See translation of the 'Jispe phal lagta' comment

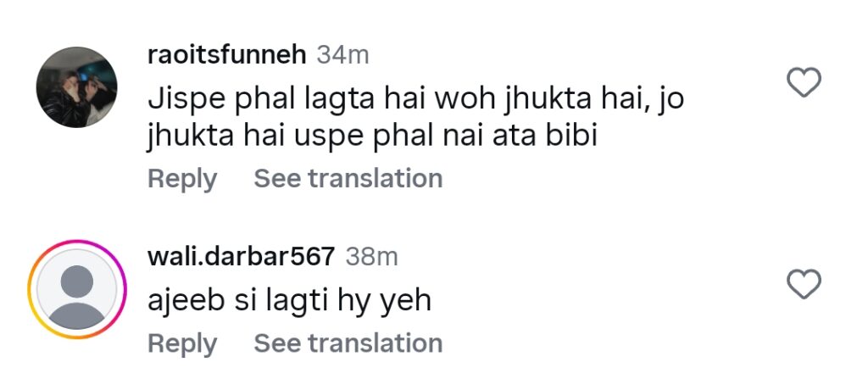348,178
